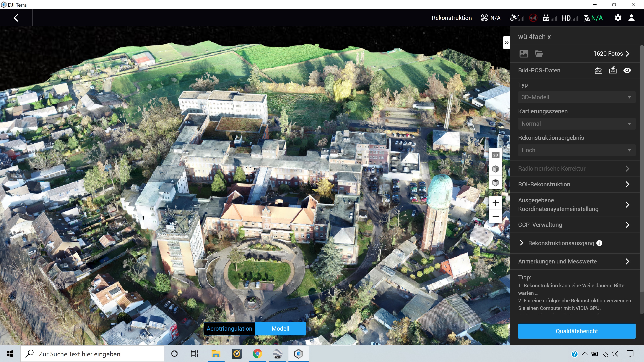Viewport: 644px width, 362px height.
Task: Show info for Rekonstruktionsausgang
Action: point(599,243)
